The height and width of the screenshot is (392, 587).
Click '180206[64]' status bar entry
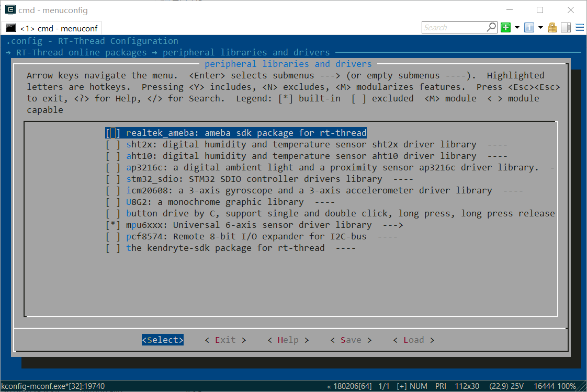352,386
